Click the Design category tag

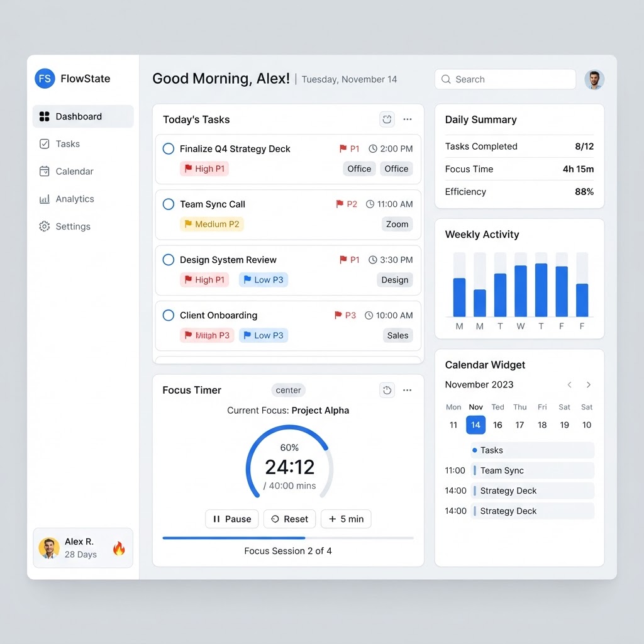tap(395, 280)
